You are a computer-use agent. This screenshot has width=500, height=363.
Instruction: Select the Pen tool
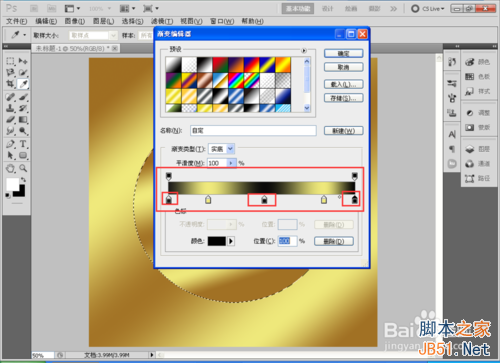(10, 144)
